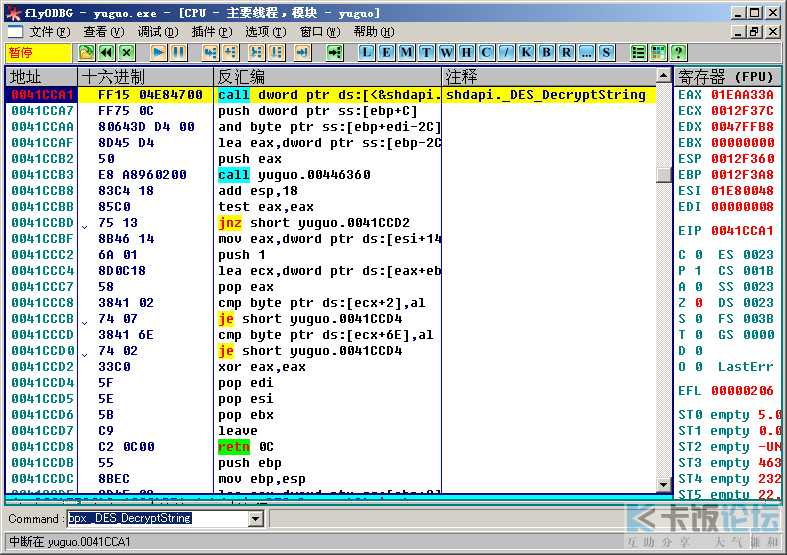Show Threads with T button
Image resolution: width=787 pixels, height=555 pixels.
point(426,52)
